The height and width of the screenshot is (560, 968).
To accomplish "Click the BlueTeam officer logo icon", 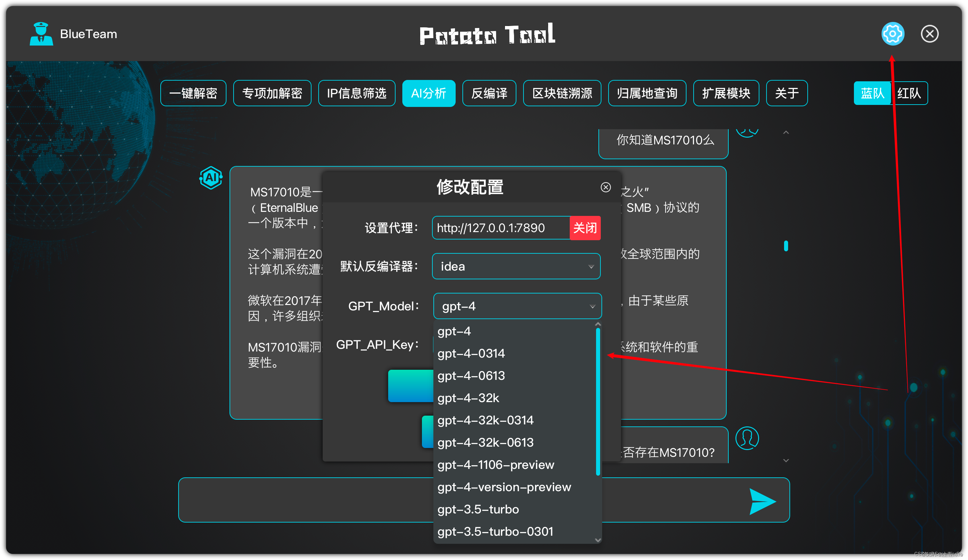I will point(41,34).
